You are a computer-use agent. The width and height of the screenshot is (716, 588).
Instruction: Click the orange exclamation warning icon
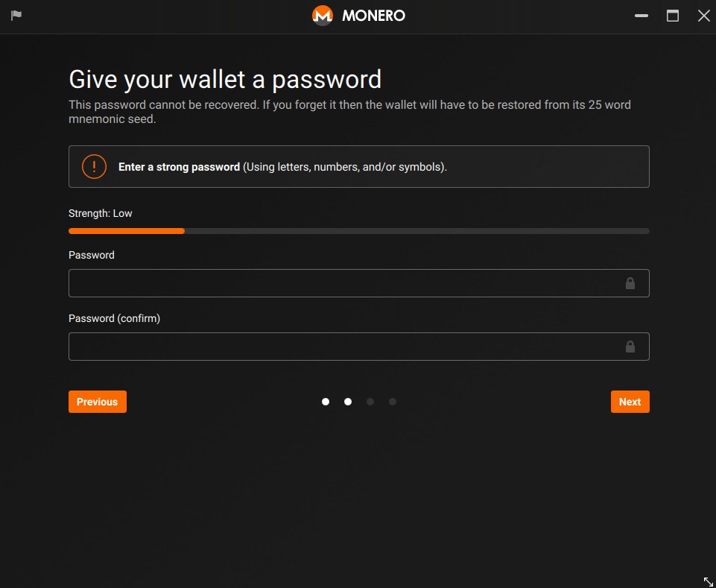click(94, 166)
